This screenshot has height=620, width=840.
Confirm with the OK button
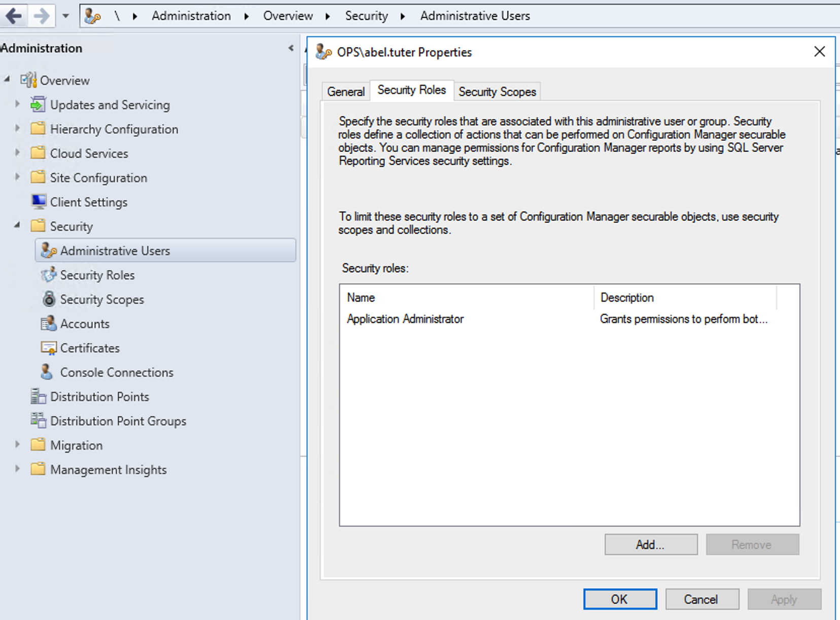tap(620, 599)
